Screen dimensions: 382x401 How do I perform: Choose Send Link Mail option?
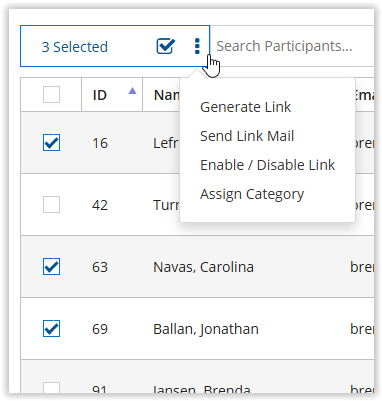247,136
